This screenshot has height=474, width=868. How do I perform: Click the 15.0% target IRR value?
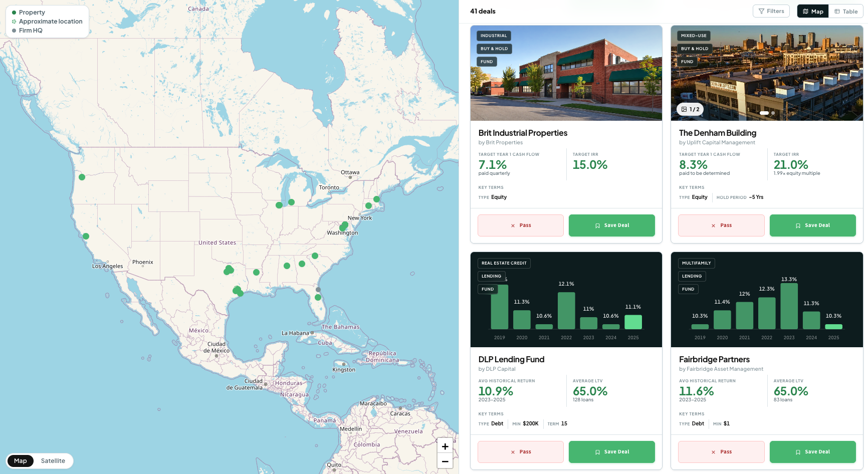pos(590,165)
